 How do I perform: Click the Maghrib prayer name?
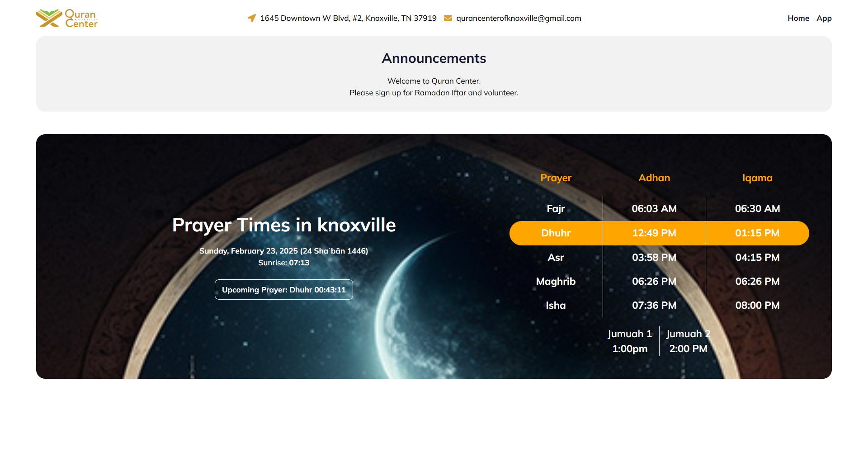coord(556,282)
